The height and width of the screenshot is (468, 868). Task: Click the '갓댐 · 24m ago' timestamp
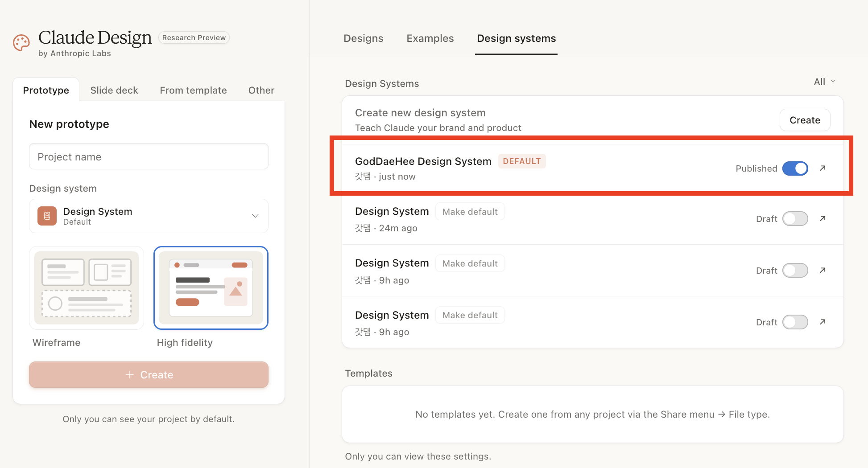(386, 228)
